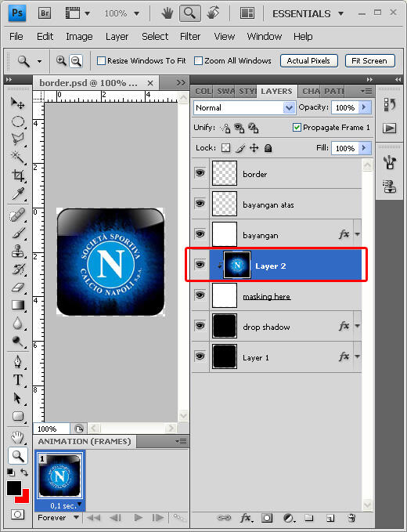Click the Actual Pixels button
The height and width of the screenshot is (532, 407).
coord(308,61)
